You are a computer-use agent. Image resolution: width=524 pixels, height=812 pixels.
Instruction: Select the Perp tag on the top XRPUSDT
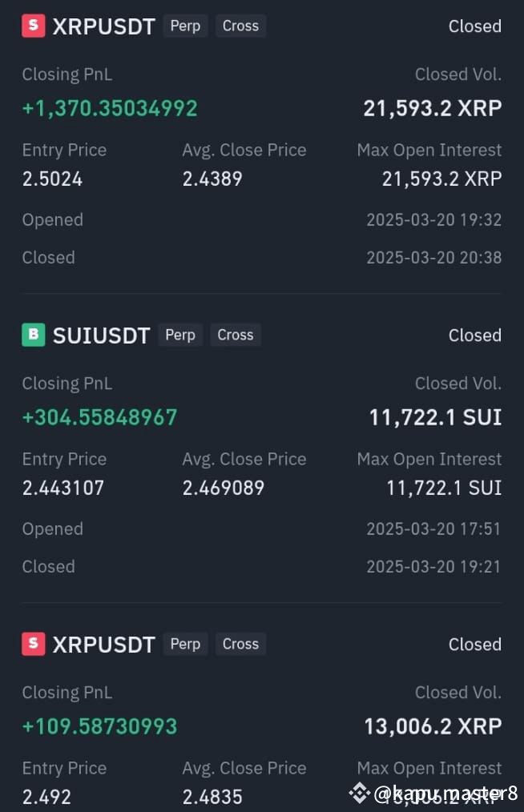(x=185, y=26)
